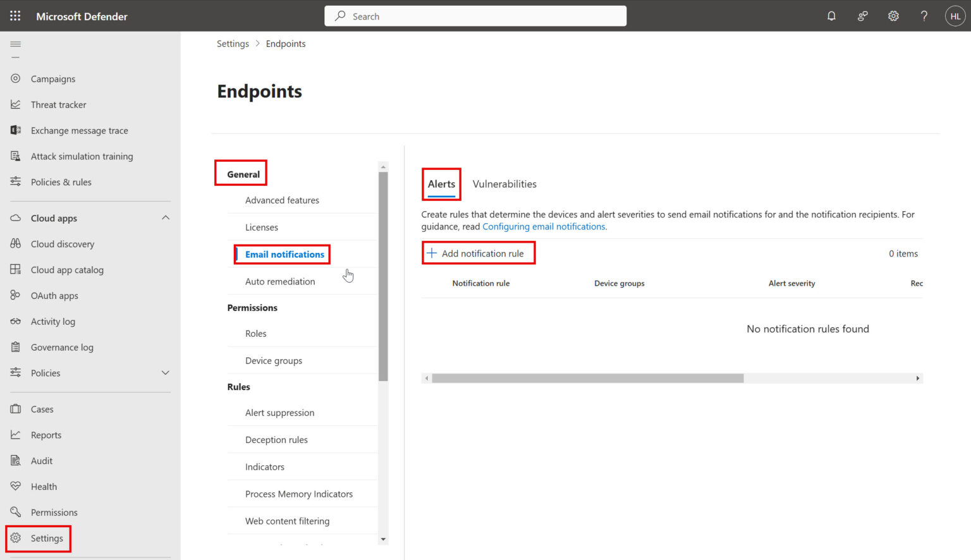Expand the Policies section
Screen dimensions: 971x560
(x=165, y=373)
